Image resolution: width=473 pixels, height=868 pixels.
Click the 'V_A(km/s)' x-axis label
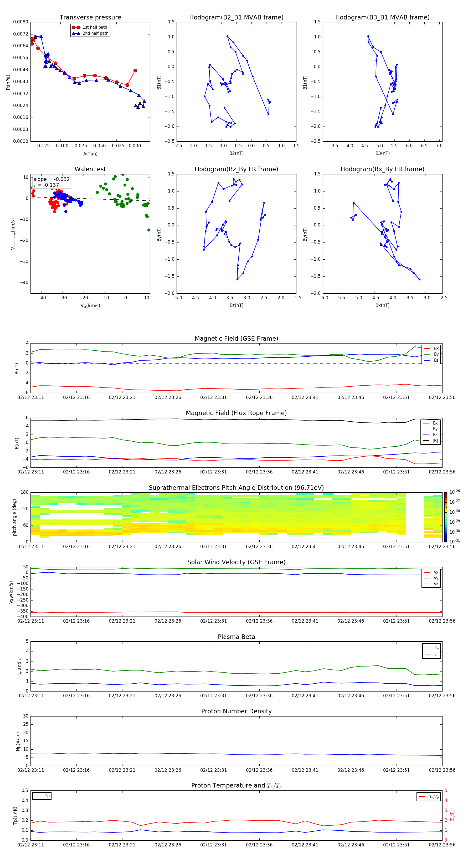[90, 306]
